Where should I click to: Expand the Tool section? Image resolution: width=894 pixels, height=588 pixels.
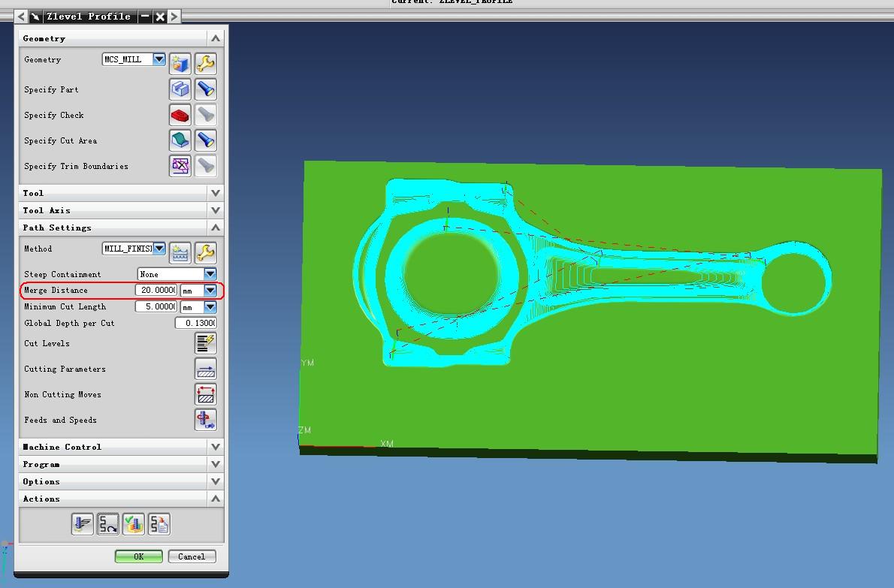(216, 193)
